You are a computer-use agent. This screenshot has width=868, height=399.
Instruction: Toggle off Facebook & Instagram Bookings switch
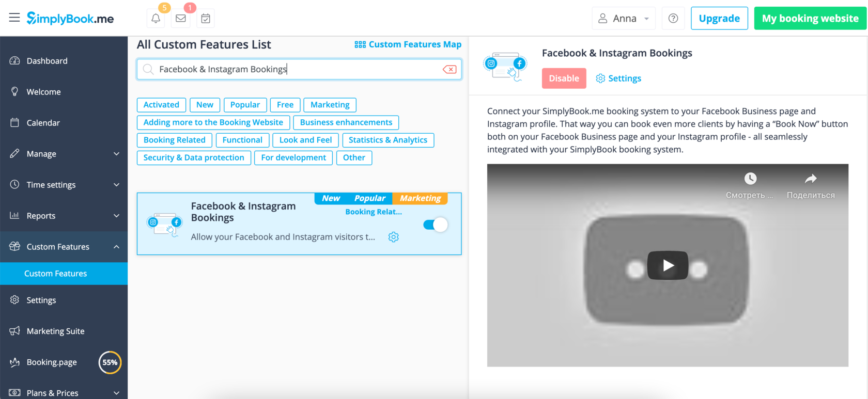(x=435, y=225)
